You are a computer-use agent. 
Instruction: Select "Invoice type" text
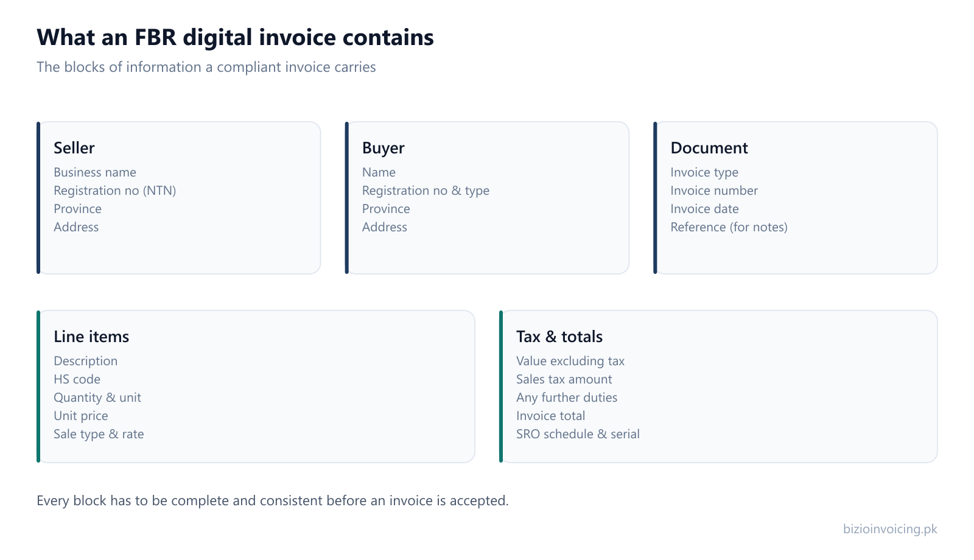(704, 172)
